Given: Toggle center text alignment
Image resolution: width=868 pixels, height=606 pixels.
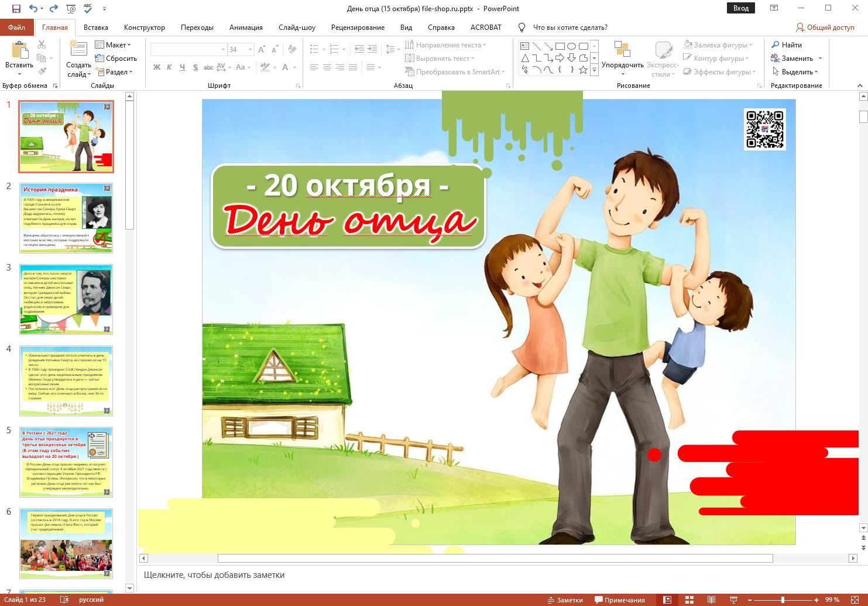Looking at the screenshot, I should coord(327,67).
